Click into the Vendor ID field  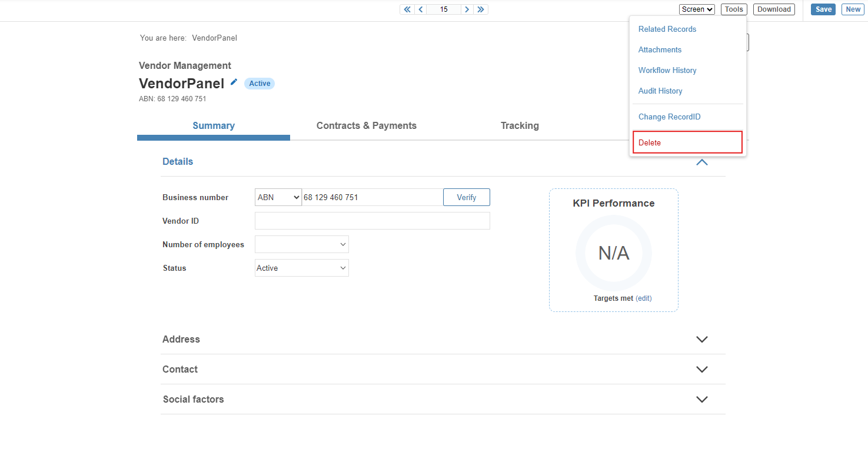pos(372,221)
